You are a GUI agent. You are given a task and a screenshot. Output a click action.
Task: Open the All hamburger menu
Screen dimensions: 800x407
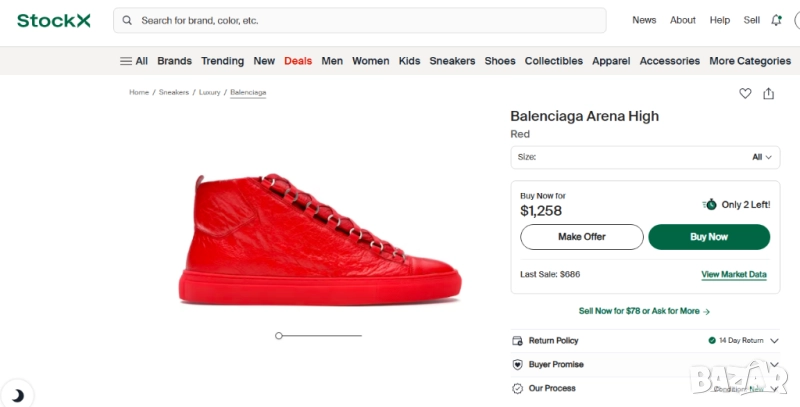tap(134, 61)
